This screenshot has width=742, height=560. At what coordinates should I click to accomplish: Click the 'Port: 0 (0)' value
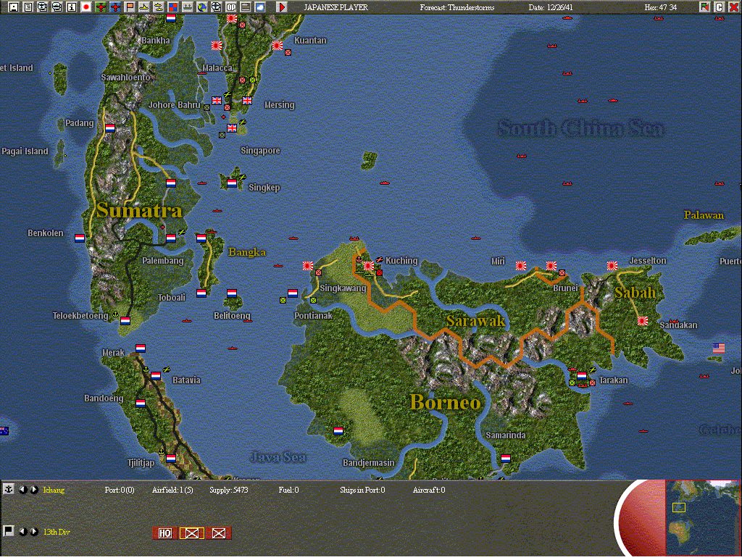(120, 490)
